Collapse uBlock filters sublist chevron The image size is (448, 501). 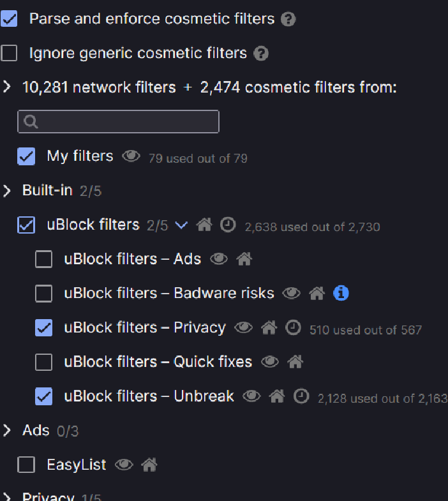coord(181,225)
